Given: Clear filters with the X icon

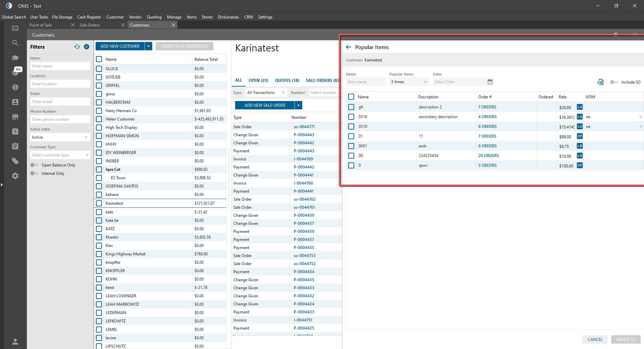Looking at the screenshot, I should (87, 47).
